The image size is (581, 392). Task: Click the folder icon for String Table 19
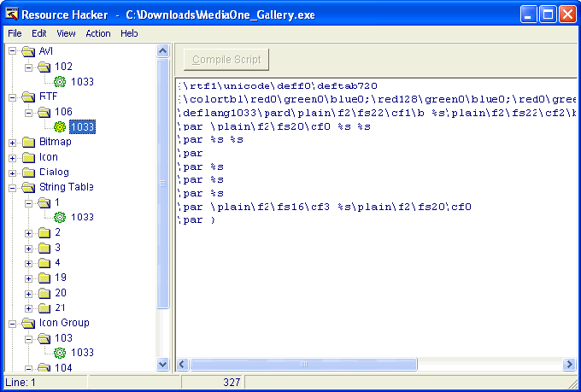pyautogui.click(x=44, y=278)
